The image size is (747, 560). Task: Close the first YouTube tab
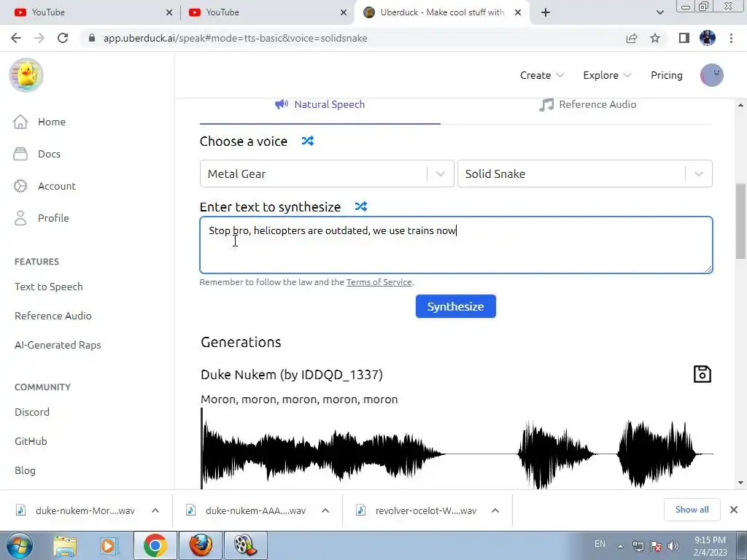[169, 12]
